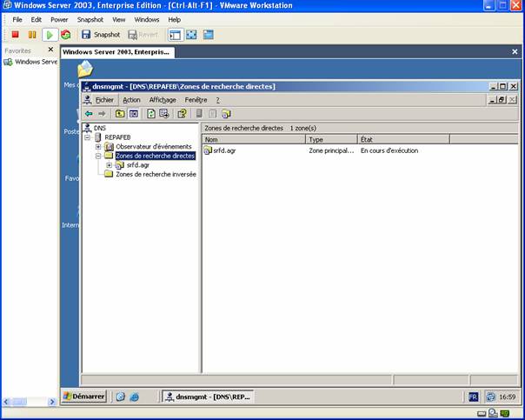525x420 pixels.
Task: Open Internet Explorer from quick launch
Action: tap(134, 397)
